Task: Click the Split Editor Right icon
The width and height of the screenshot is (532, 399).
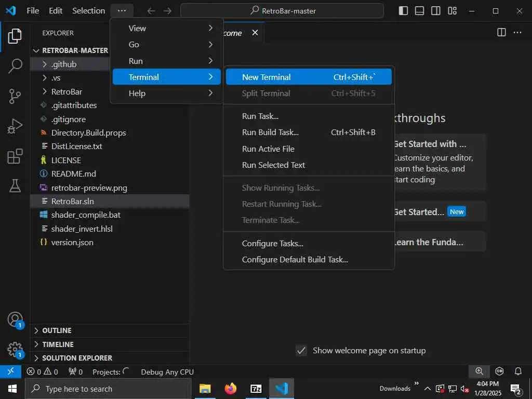Action: (x=501, y=32)
